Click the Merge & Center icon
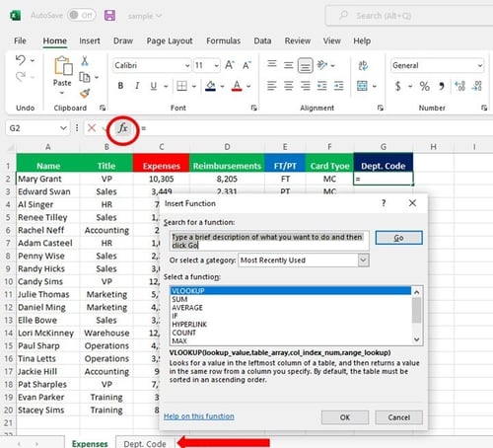The image size is (493, 448). click(x=362, y=86)
